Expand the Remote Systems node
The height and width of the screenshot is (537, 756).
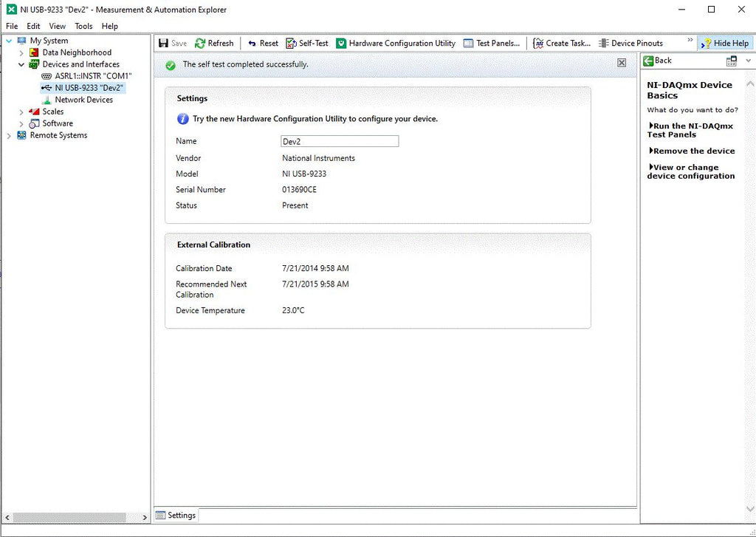(x=9, y=136)
